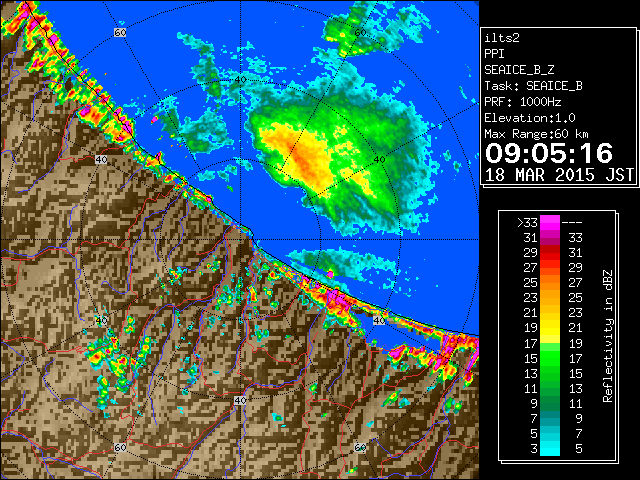Select upper-bound value 27 in legend
Image resolution: width=640 pixels, height=480 pixels.
(575, 283)
